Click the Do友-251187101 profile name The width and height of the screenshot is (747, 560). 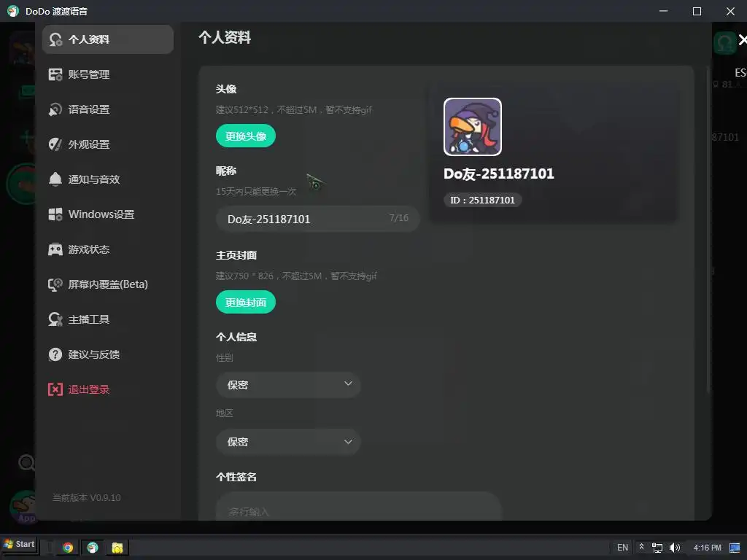click(x=499, y=174)
